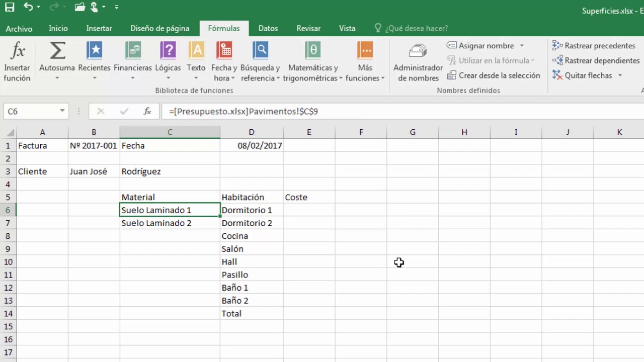Click the lightbulb ¿Qué desea hacer? icon
Screen dimensions: 644x362
pos(378,28)
